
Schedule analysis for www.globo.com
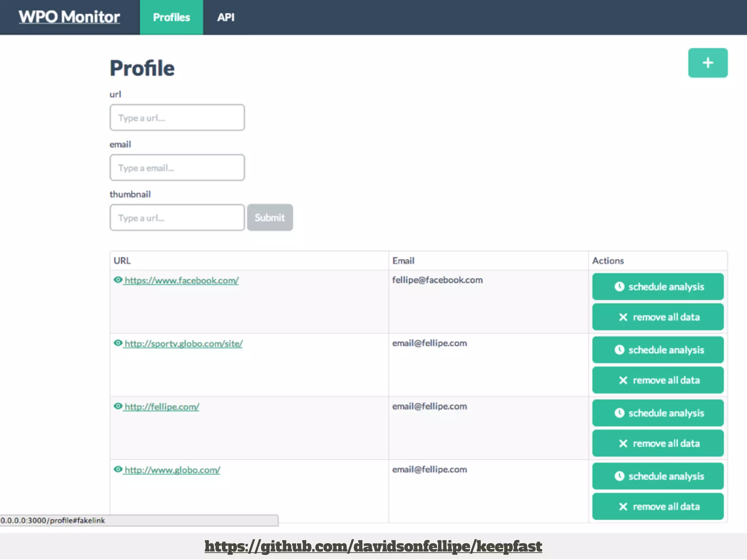click(x=658, y=476)
